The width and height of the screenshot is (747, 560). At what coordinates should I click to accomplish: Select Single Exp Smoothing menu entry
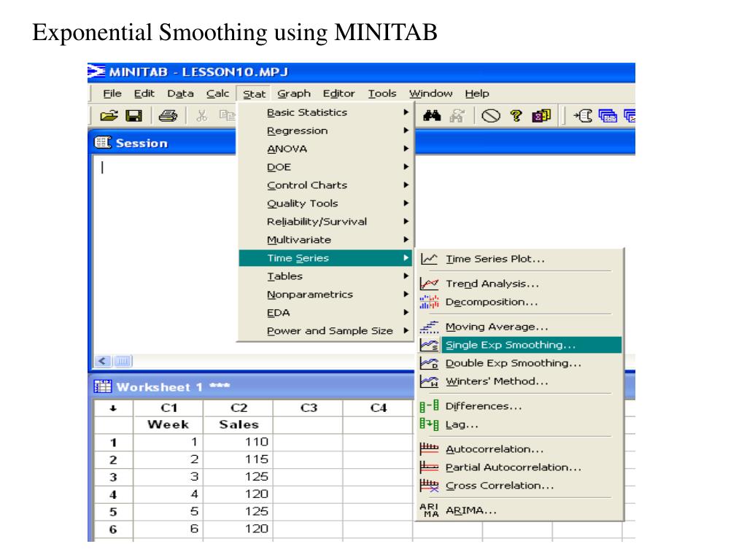point(510,345)
